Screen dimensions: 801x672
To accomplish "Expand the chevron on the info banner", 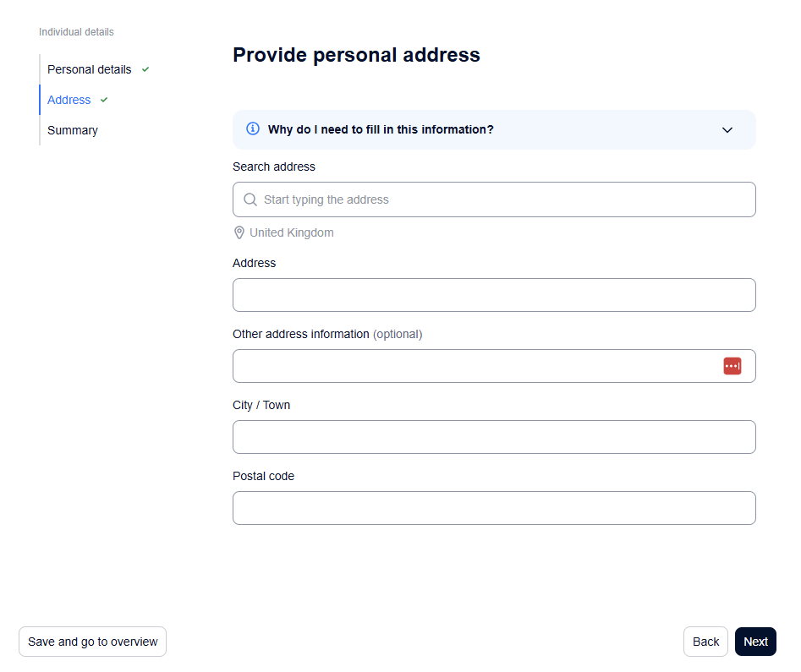I will 727,129.
